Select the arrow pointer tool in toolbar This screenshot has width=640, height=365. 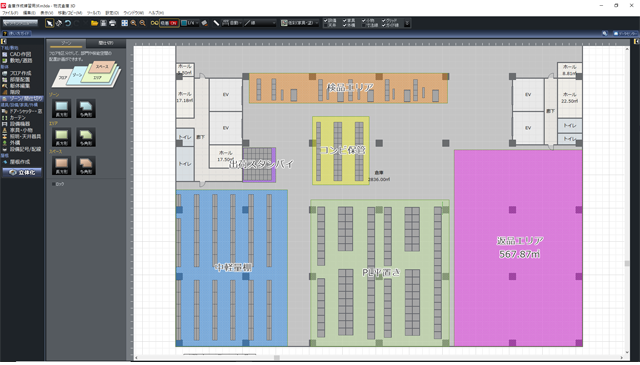(x=49, y=23)
